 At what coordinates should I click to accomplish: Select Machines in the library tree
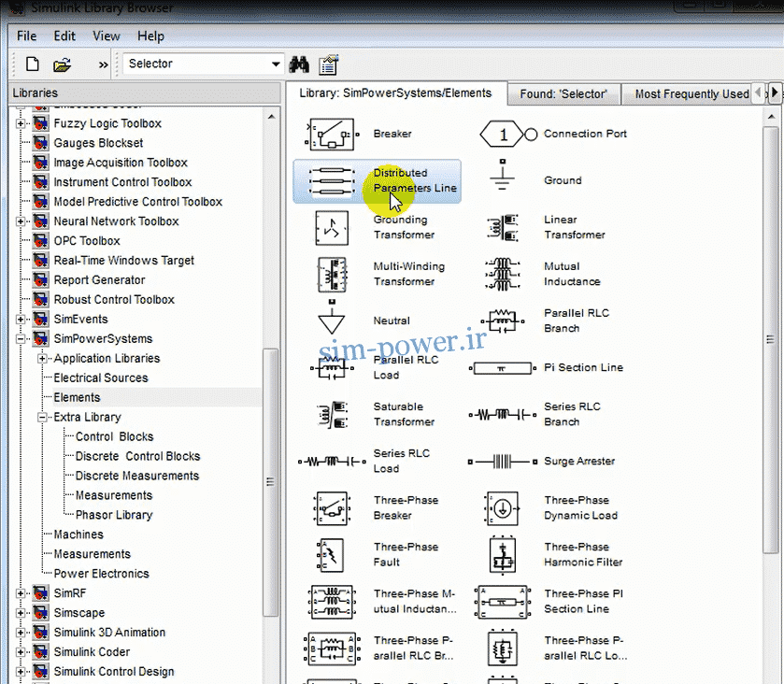click(78, 535)
